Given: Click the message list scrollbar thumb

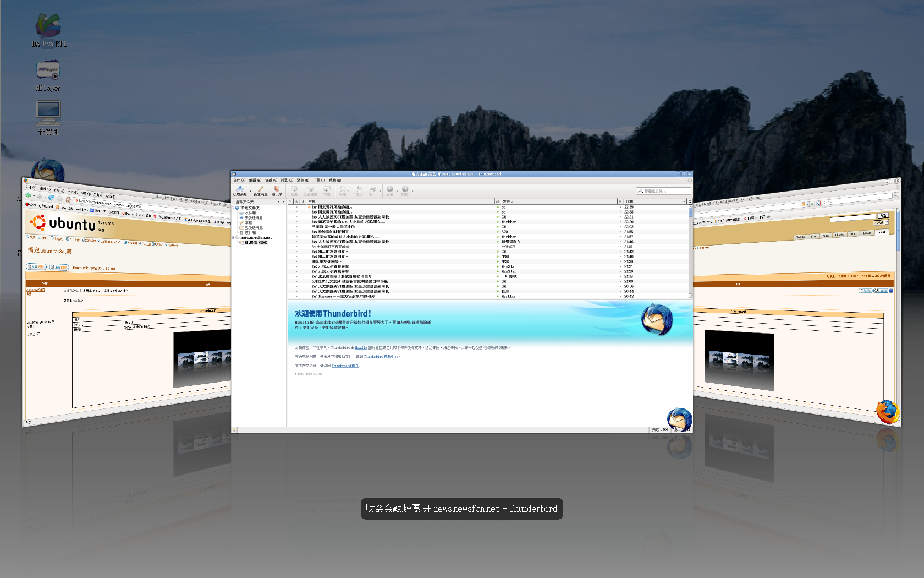Looking at the screenshot, I should 691,212.
